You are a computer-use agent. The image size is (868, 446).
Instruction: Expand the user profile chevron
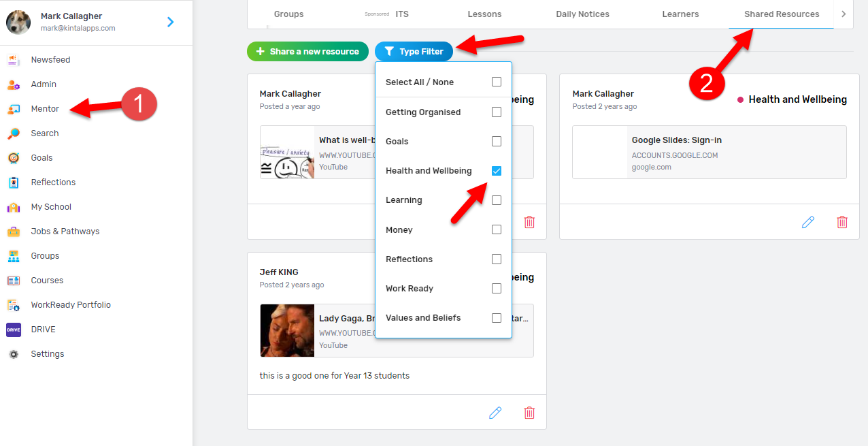click(x=170, y=22)
